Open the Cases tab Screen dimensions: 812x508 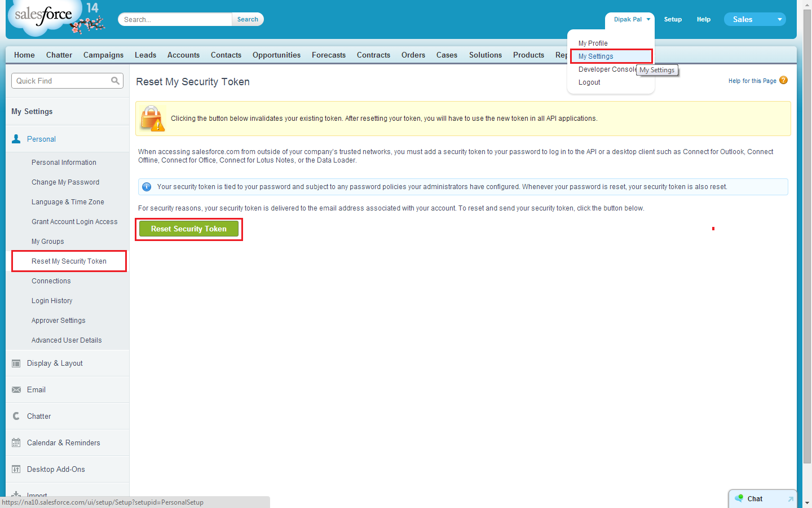pos(447,55)
